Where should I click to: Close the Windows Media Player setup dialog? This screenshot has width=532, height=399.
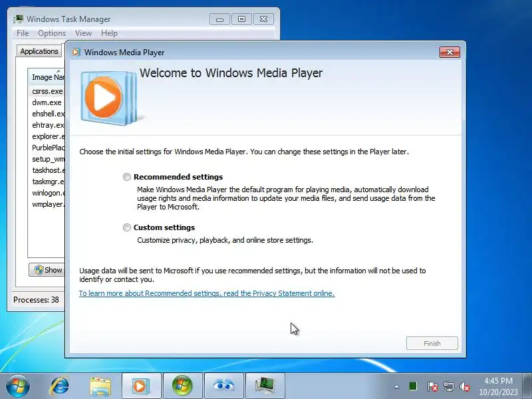click(450, 53)
